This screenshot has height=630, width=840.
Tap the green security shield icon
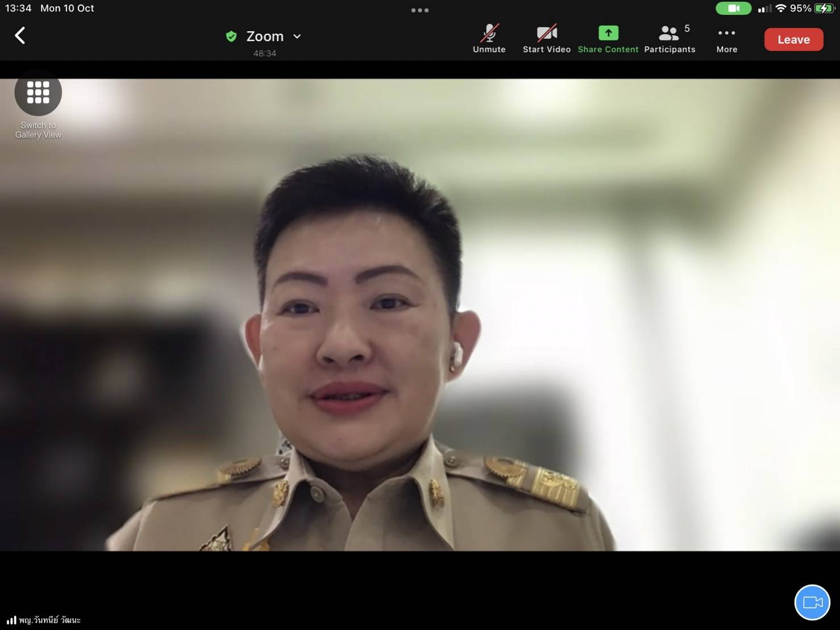point(231,36)
